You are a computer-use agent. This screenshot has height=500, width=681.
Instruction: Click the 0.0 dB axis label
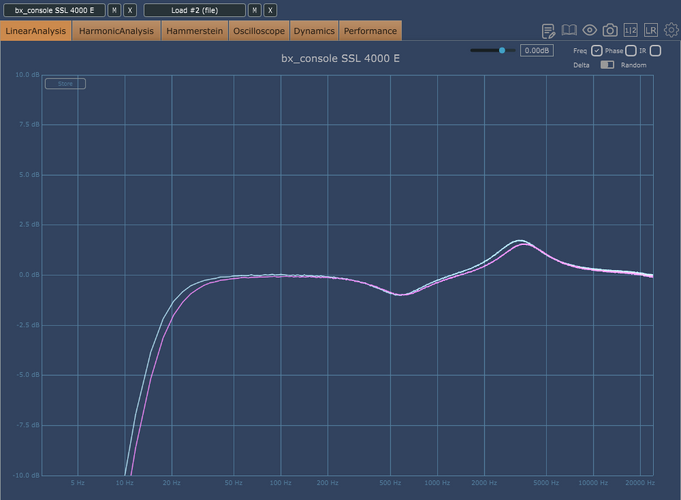click(29, 275)
